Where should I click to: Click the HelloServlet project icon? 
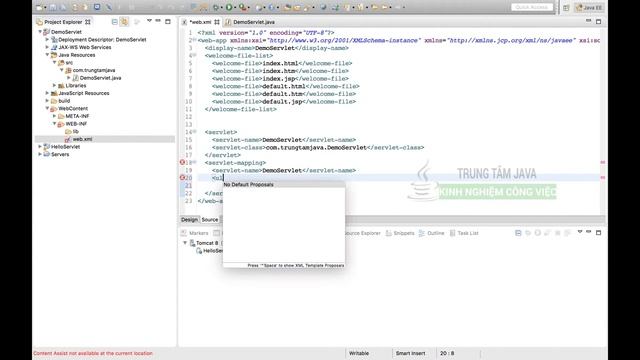point(46,147)
